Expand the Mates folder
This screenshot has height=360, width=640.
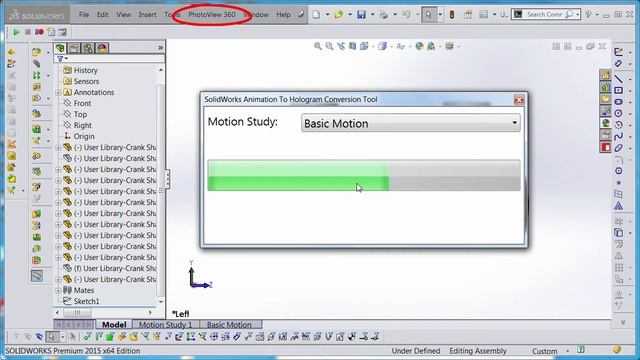58,291
